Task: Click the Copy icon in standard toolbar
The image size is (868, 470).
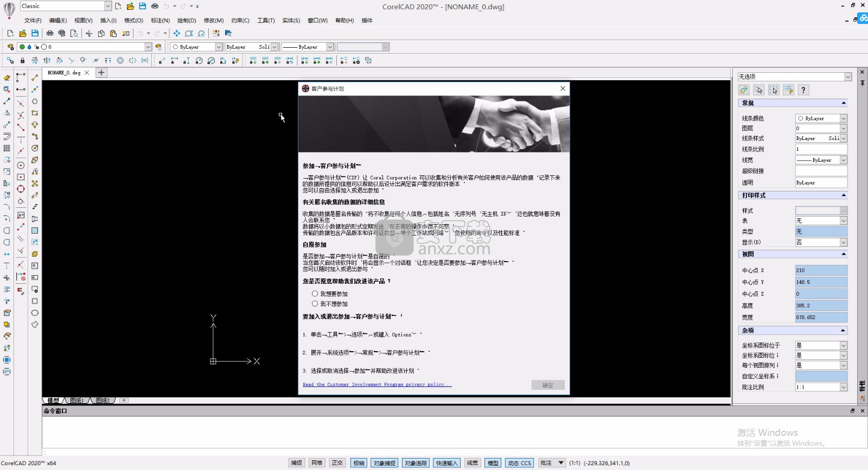Action: click(x=101, y=34)
